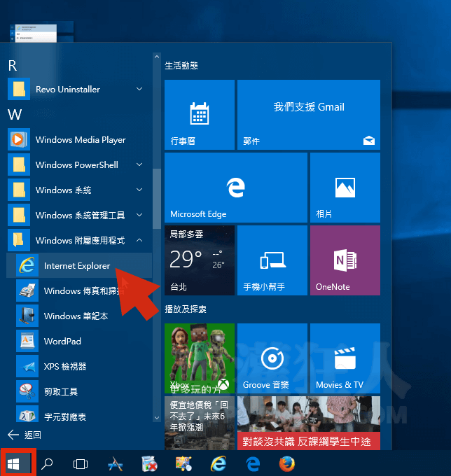Expand the Windows 系統管理工具 folder

click(139, 216)
